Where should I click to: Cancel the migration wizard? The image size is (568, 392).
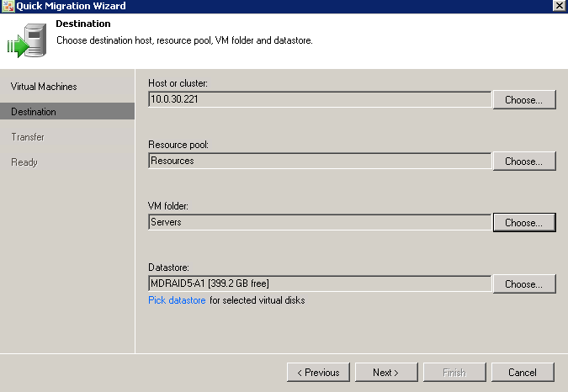(x=522, y=372)
